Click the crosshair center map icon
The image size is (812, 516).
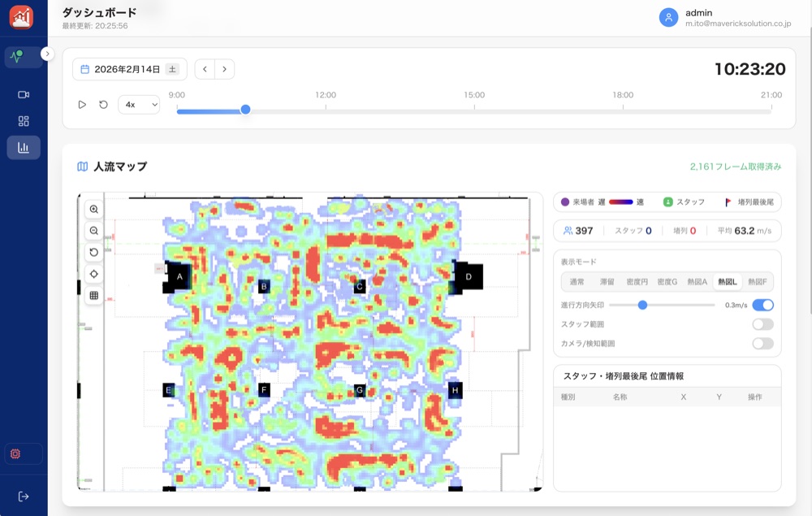point(94,274)
